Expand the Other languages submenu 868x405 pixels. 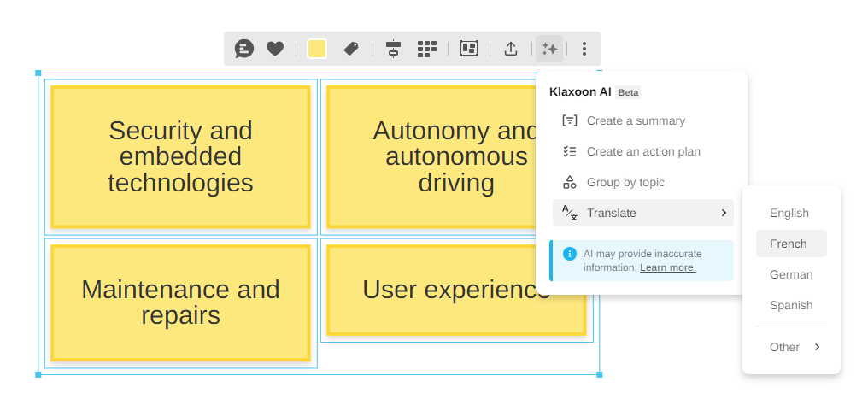(793, 347)
